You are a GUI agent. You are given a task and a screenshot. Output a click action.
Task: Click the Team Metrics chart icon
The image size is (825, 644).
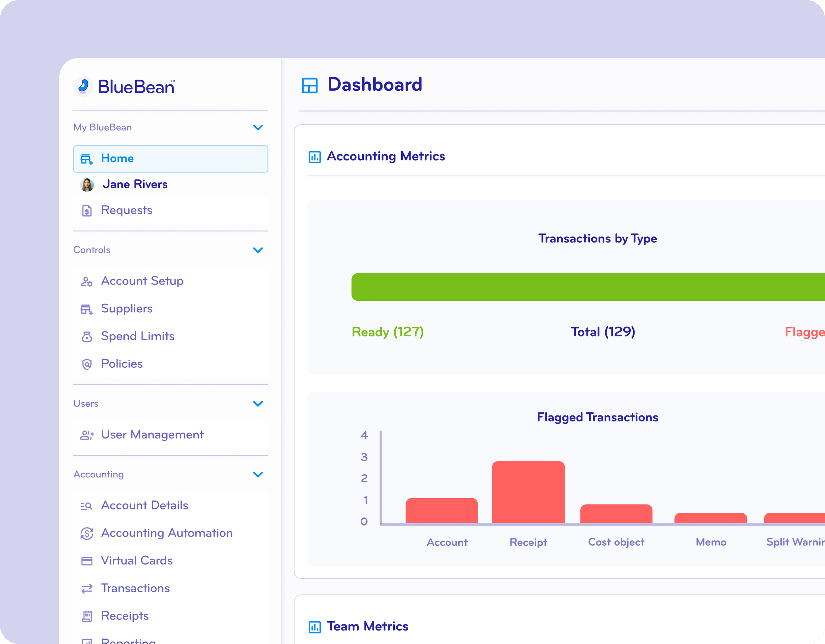tap(314, 627)
